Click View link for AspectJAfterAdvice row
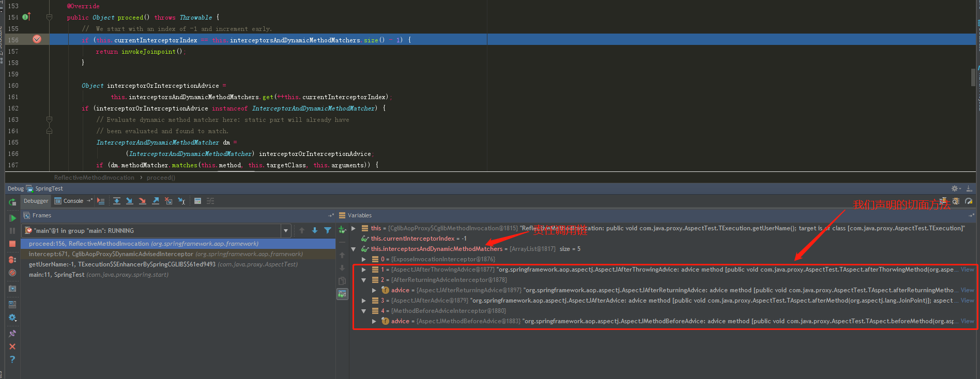Image resolution: width=980 pixels, height=379 pixels. point(968,301)
